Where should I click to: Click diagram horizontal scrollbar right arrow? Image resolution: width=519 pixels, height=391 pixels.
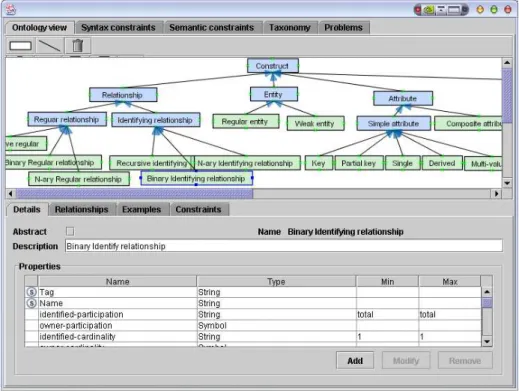[x=497, y=193]
